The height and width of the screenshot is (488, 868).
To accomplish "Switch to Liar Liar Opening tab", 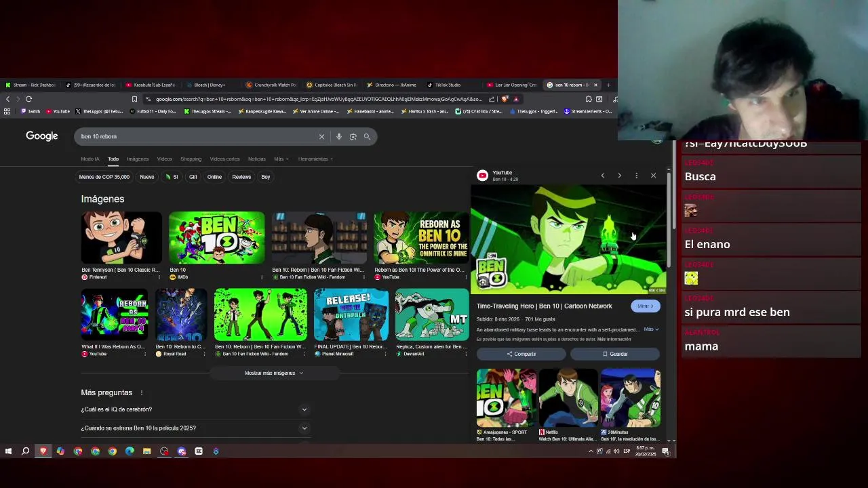I will click(512, 85).
